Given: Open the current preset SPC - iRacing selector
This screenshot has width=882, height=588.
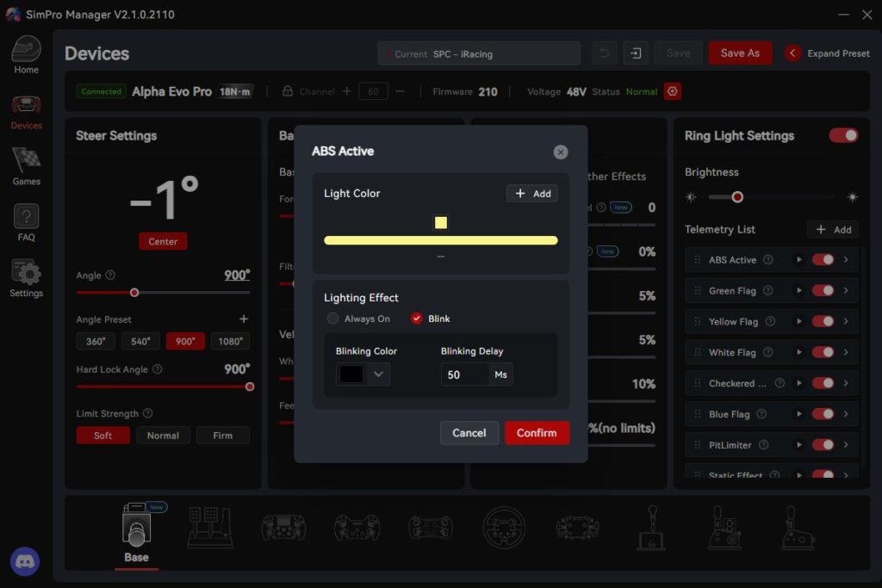Looking at the screenshot, I should [x=479, y=53].
